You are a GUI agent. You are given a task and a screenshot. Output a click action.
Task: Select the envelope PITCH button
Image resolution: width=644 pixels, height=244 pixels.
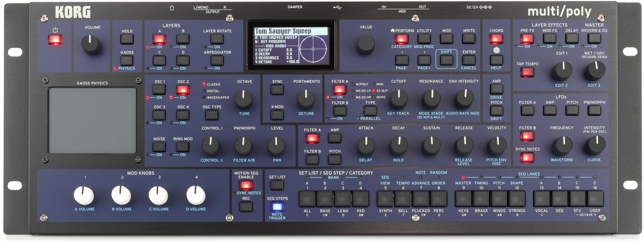[335, 160]
